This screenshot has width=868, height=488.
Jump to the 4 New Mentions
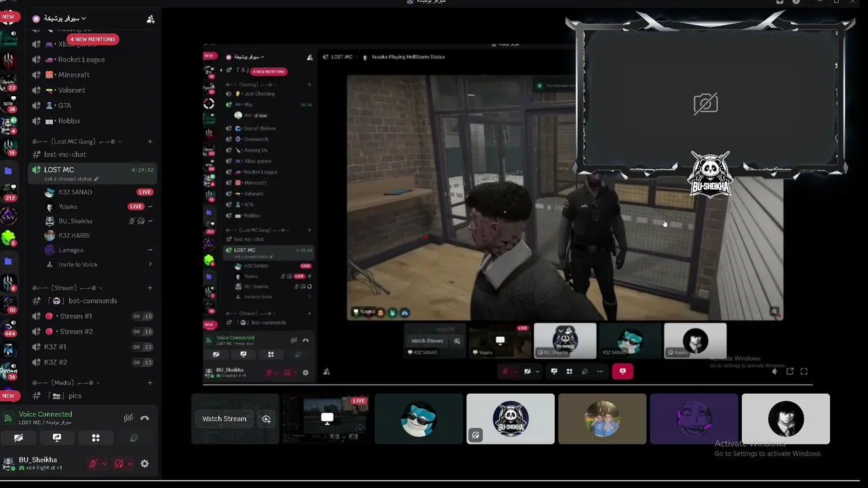(92, 39)
